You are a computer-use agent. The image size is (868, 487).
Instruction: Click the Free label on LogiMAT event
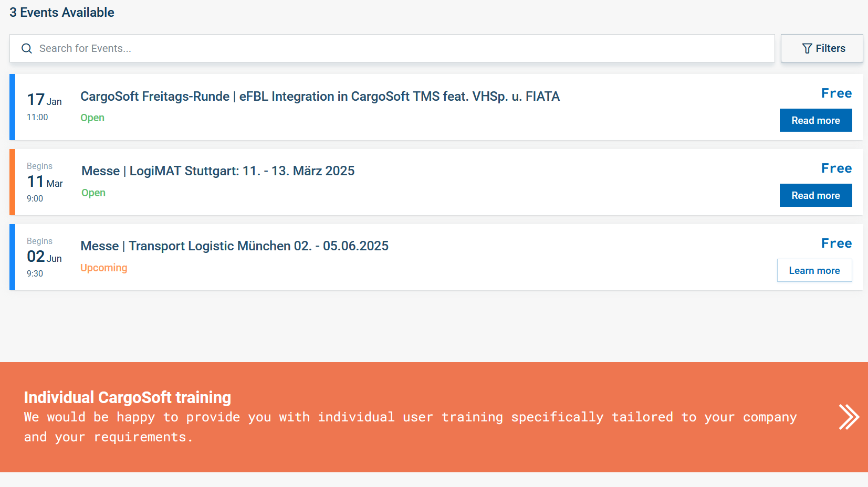coord(836,168)
